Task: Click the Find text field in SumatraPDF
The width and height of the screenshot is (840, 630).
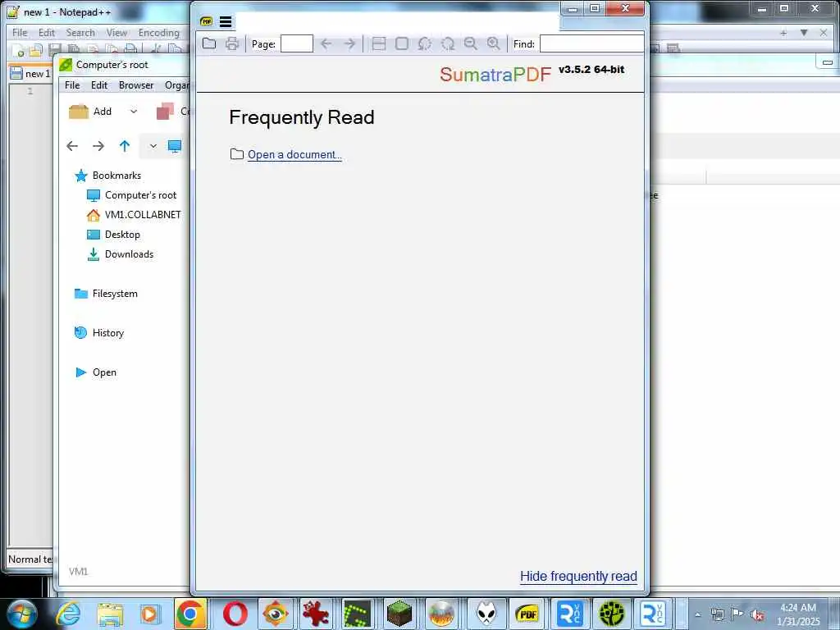Action: coord(591,44)
